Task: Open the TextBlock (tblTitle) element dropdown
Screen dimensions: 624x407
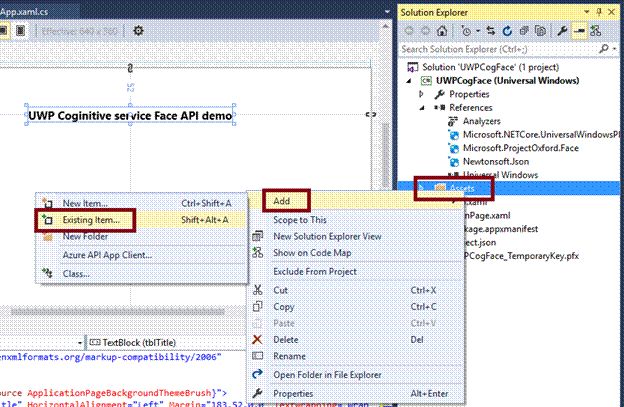Action: [x=167, y=343]
